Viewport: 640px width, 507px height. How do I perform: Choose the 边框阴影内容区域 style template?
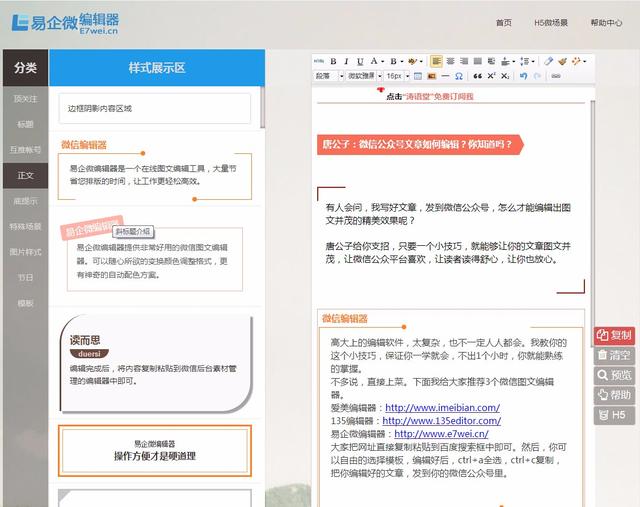pyautogui.click(x=155, y=108)
